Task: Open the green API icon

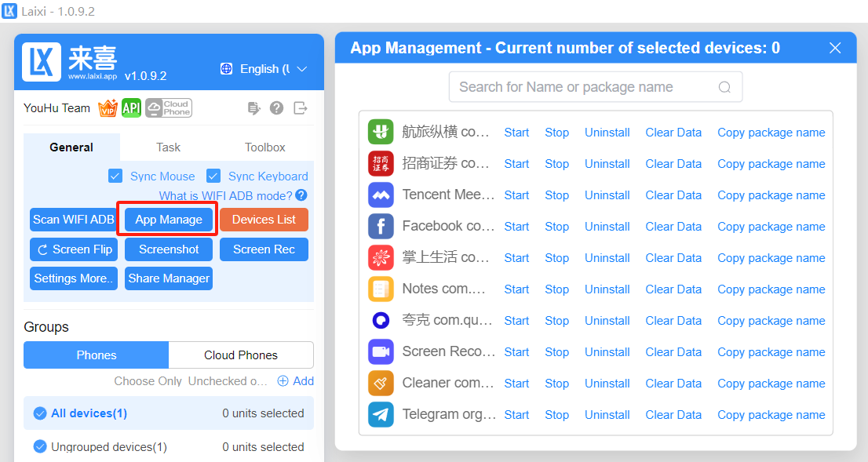Action: point(131,108)
